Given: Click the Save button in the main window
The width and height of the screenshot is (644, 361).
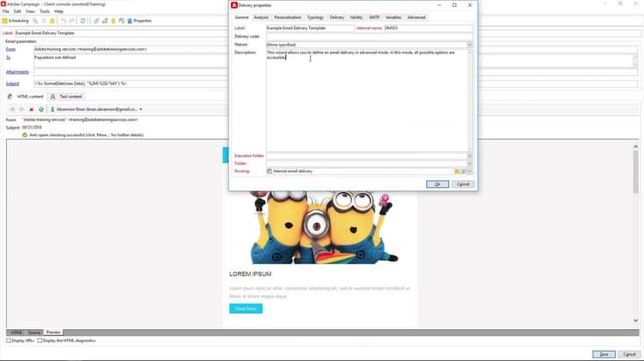Looking at the screenshot, I should click(604, 354).
